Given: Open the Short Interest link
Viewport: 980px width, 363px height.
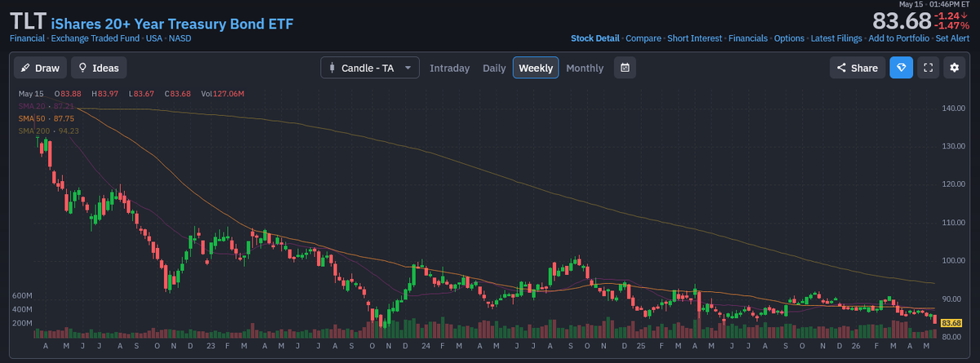Looking at the screenshot, I should (x=694, y=38).
